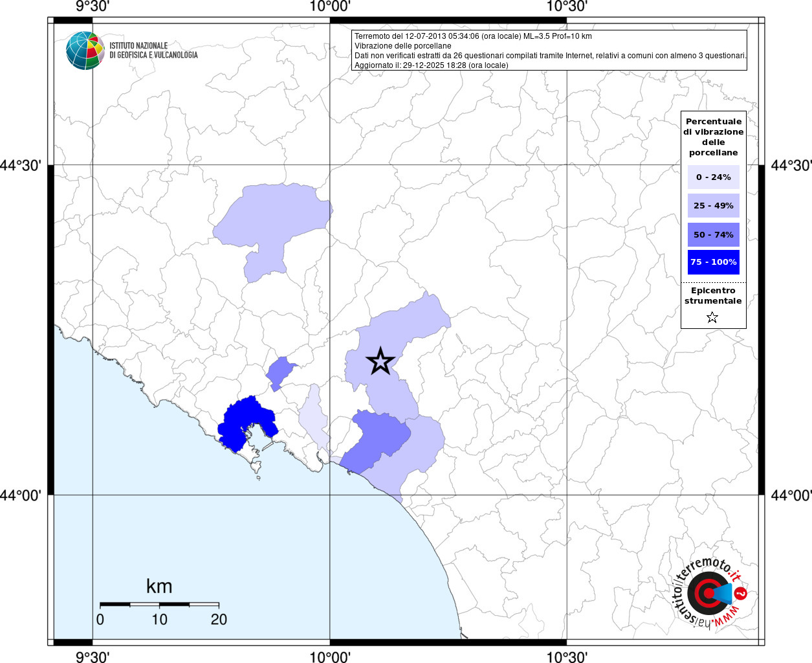Click the INGV globe logo

85,51
